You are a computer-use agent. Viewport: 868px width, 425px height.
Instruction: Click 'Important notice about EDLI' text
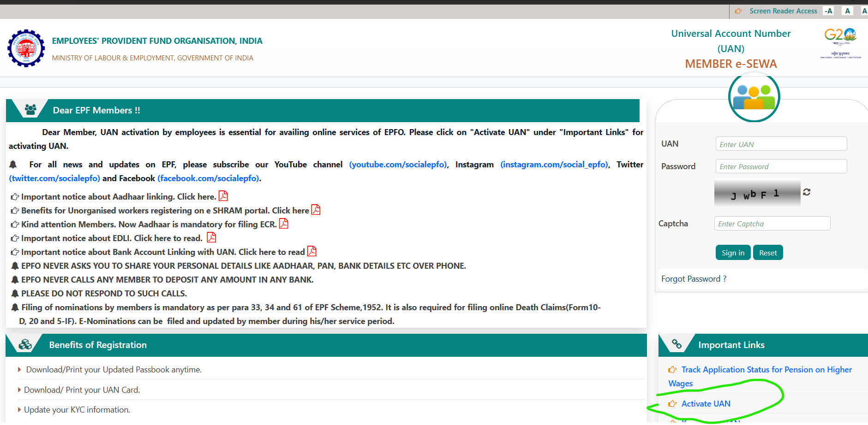coord(112,238)
